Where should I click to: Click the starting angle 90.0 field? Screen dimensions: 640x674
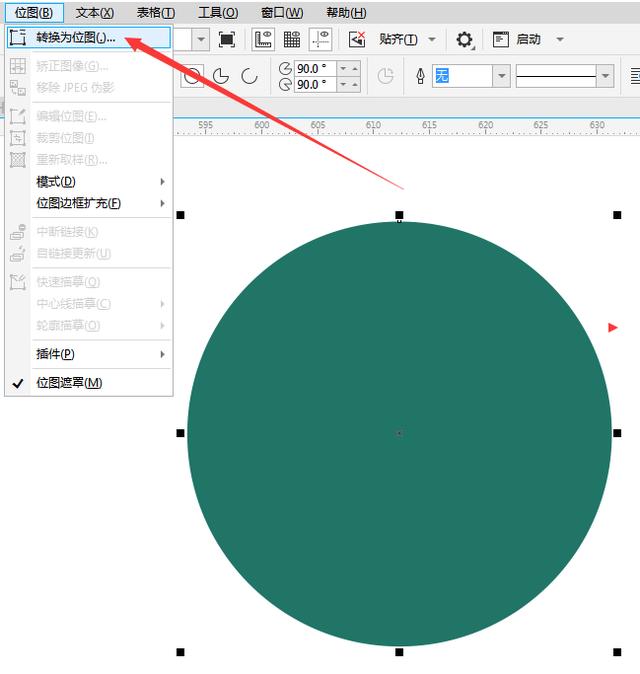(315, 68)
